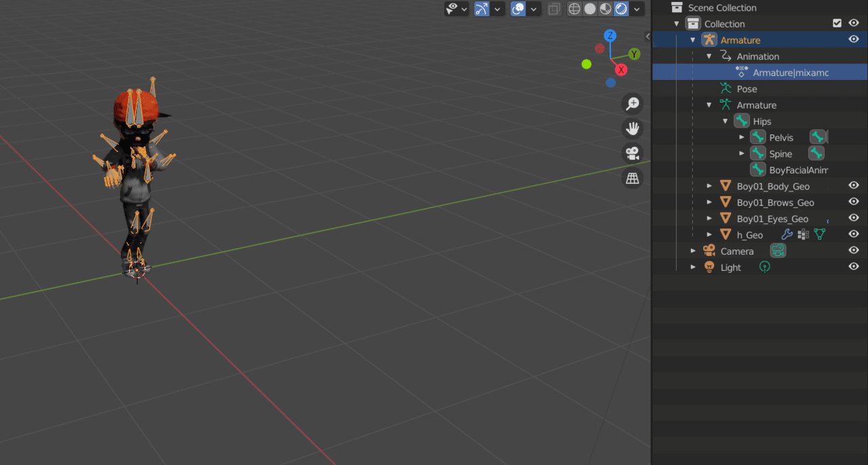Image resolution: width=868 pixels, height=465 pixels.
Task: Toggle show overlays button
Action: [518, 9]
